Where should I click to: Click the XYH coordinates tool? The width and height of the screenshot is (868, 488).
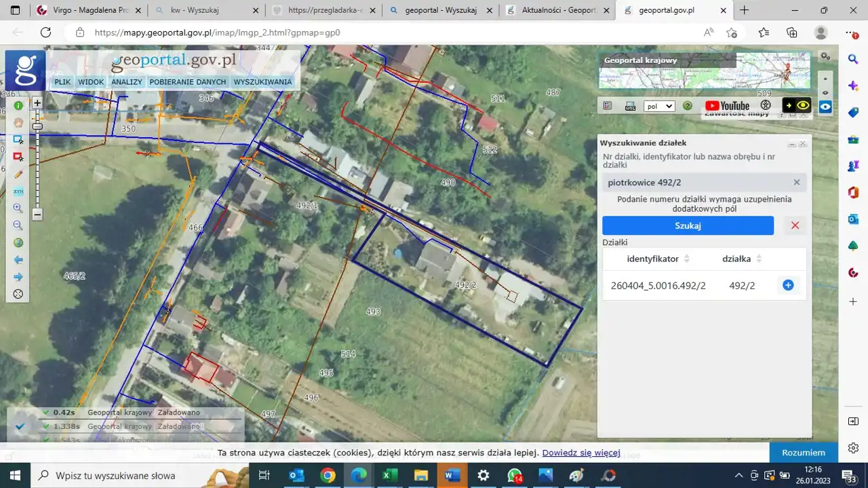click(x=18, y=191)
